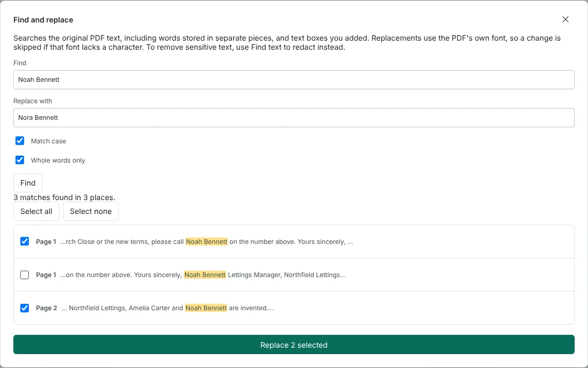This screenshot has height=368, width=588.
Task: Click the '3 matches found in 3 places.' text
Action: click(x=64, y=197)
